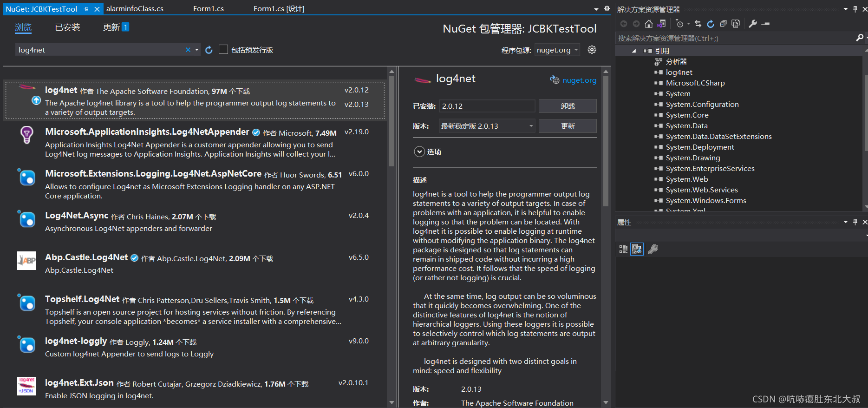Toggle the include prerelease checkbox

(x=223, y=49)
